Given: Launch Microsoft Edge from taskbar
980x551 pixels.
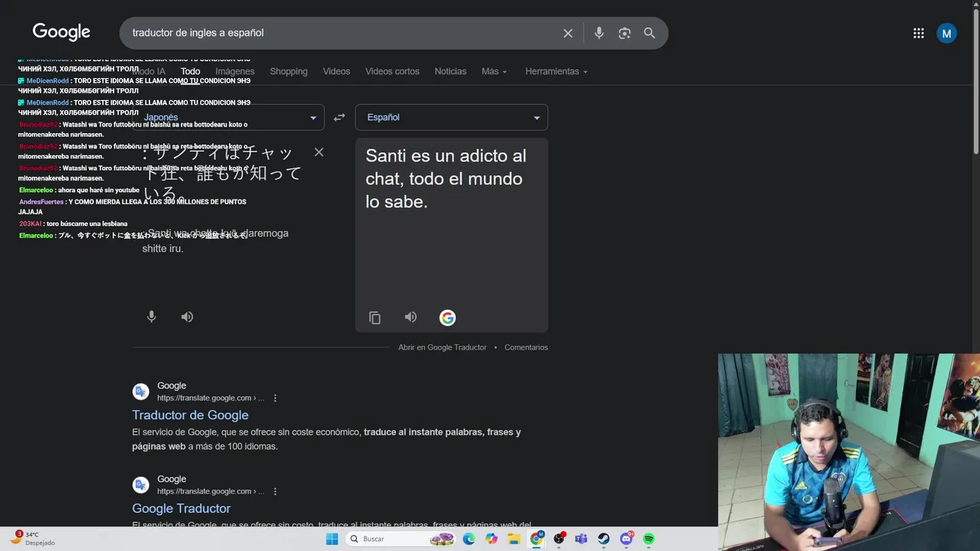Looking at the screenshot, I should (469, 539).
